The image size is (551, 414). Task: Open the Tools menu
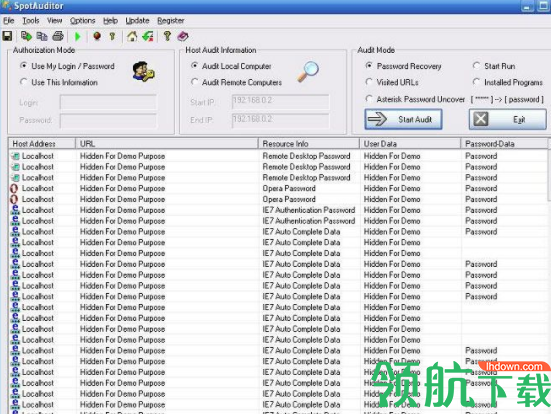point(31,21)
